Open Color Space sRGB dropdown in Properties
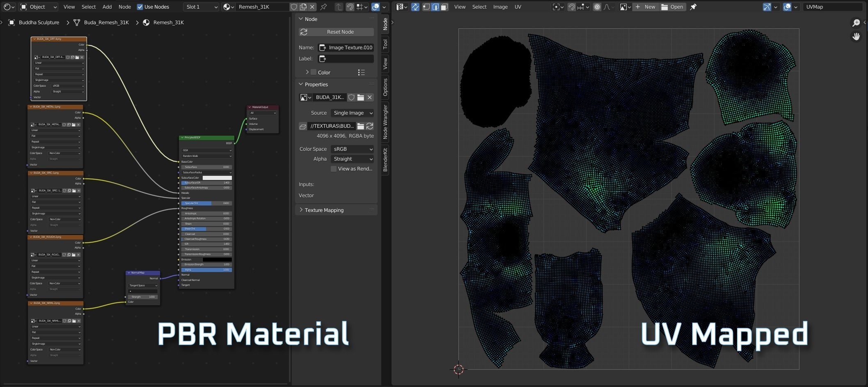The image size is (868, 387). tap(352, 149)
